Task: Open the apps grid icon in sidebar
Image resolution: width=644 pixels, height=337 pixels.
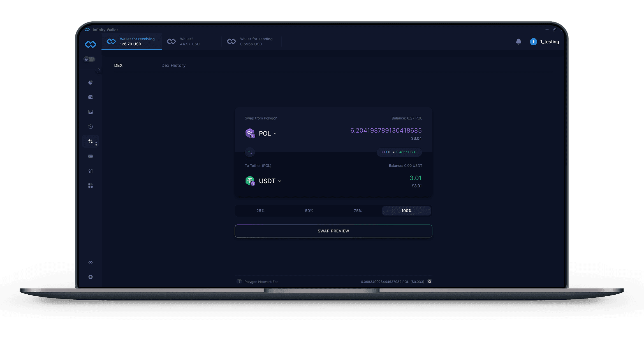Action: [91, 185]
